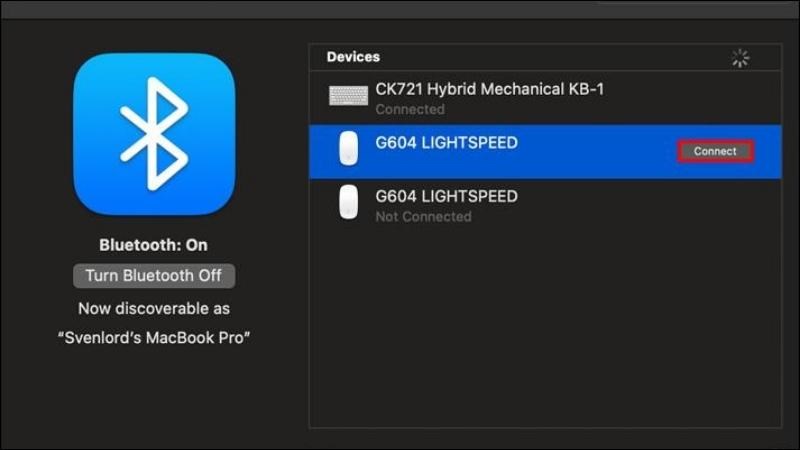Click empty area of the devices list

[x=545, y=327]
